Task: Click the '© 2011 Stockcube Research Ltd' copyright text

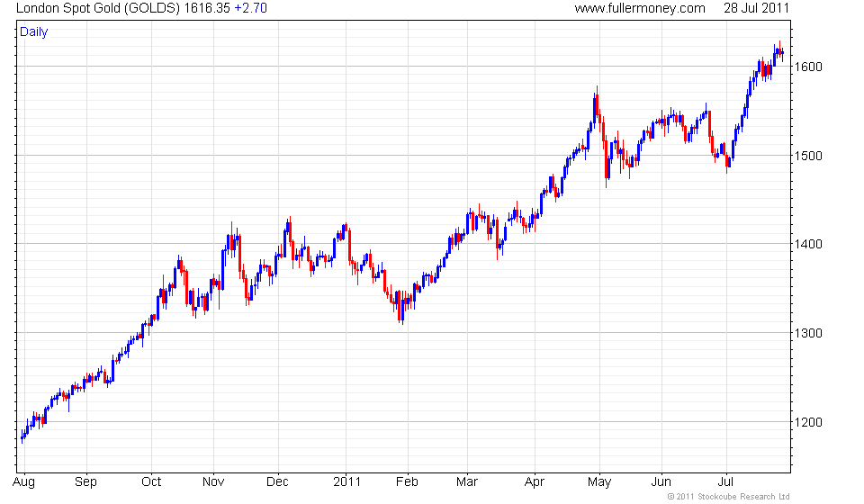Action: 728,497
